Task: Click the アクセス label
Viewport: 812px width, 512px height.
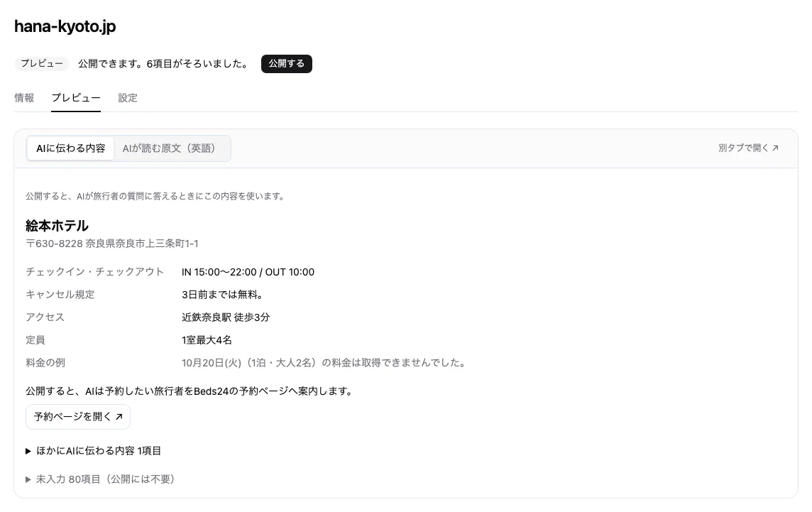Action: (45, 317)
